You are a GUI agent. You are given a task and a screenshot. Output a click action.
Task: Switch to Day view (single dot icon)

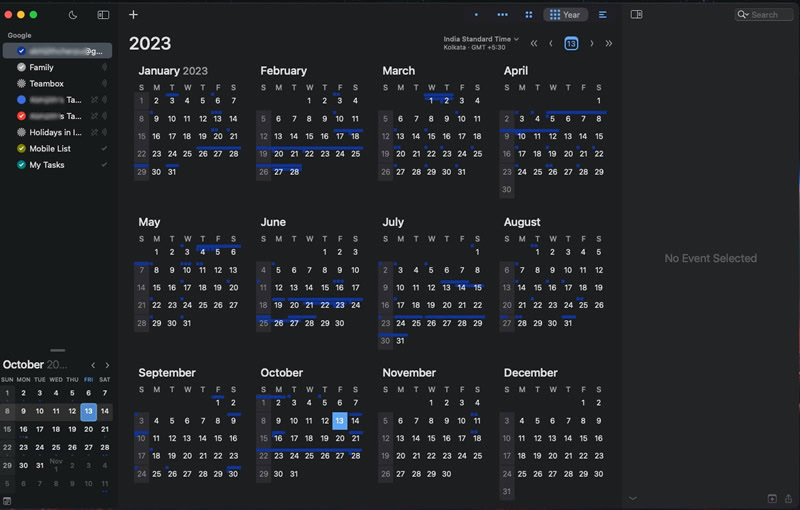coord(476,15)
